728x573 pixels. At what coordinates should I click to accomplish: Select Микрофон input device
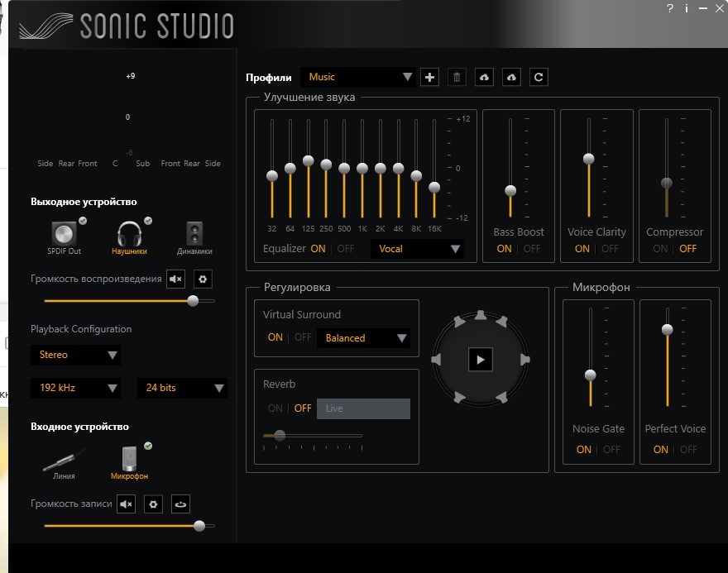click(x=130, y=462)
